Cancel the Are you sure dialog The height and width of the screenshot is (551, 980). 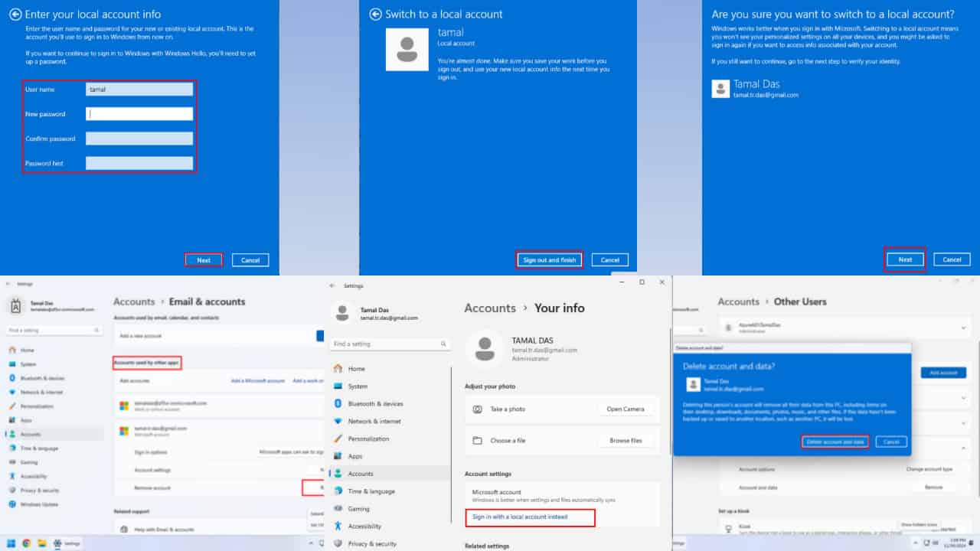[952, 259]
